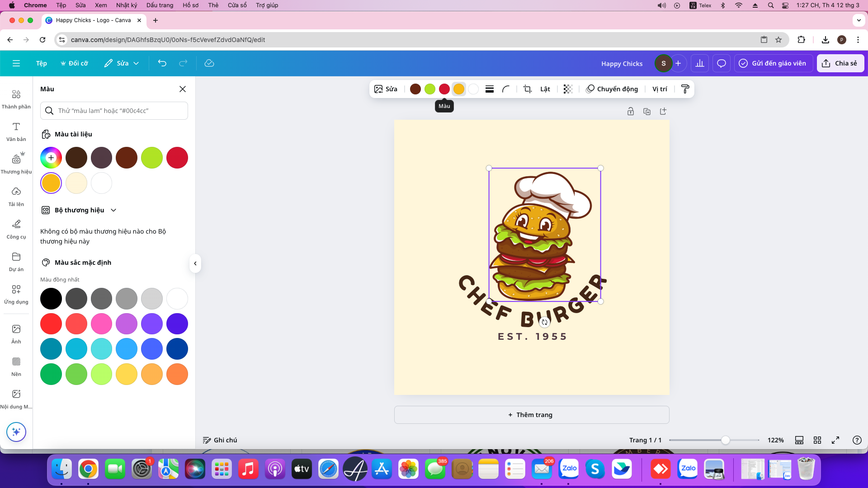Open the Đổi cỡ resize menu
Viewport: 868px width, 488px height.
(74, 63)
